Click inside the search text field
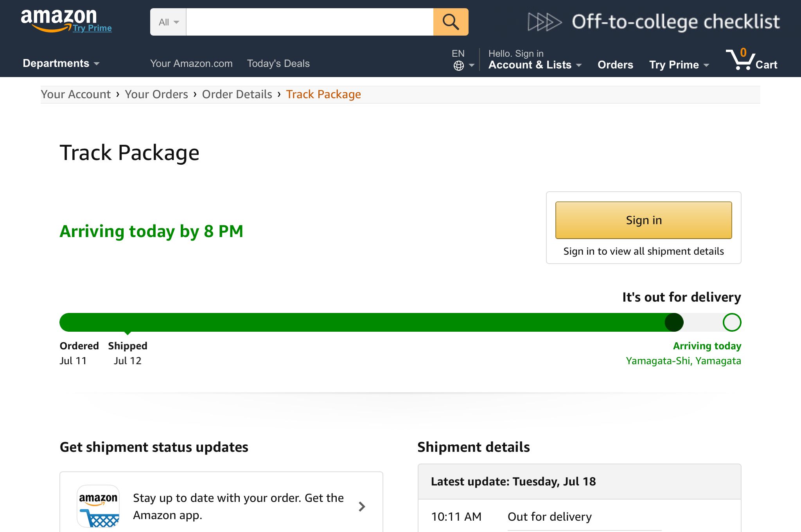 click(x=310, y=22)
